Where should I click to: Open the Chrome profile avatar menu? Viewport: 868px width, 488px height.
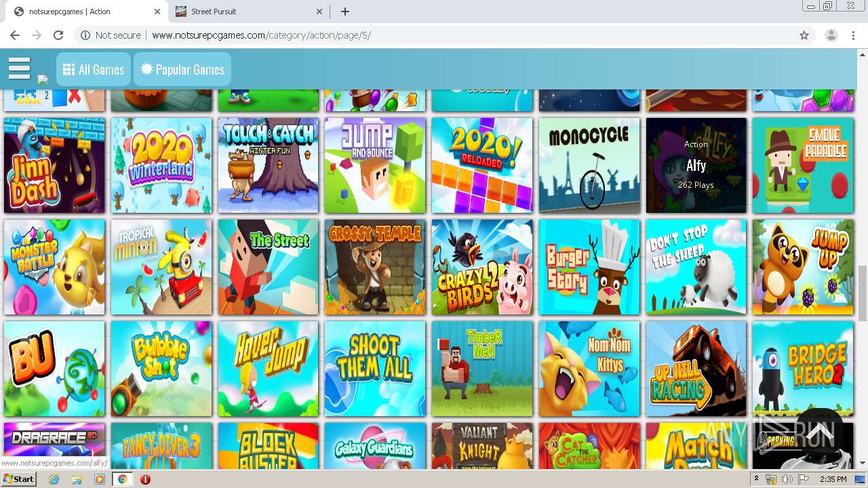click(831, 35)
